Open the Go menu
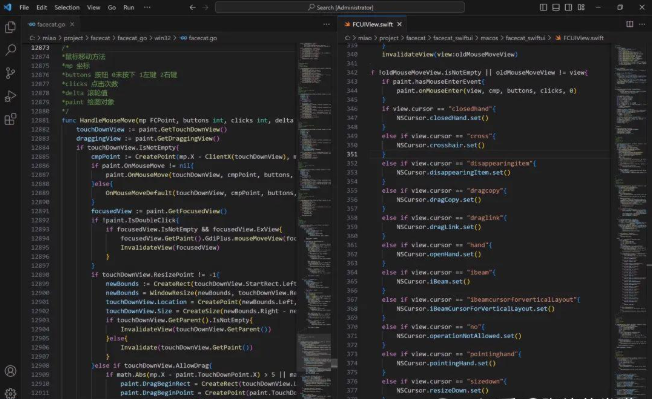This screenshot has height=399, width=652. [112, 7]
